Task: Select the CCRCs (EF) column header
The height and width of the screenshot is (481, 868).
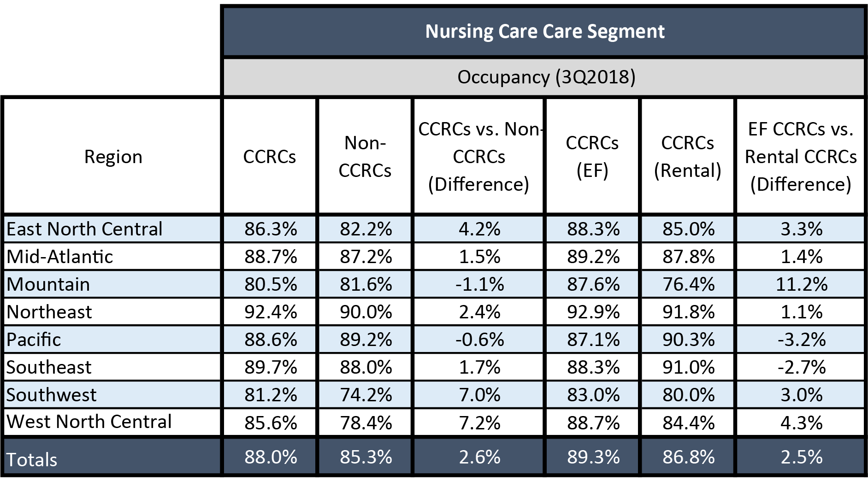Action: tap(592, 157)
